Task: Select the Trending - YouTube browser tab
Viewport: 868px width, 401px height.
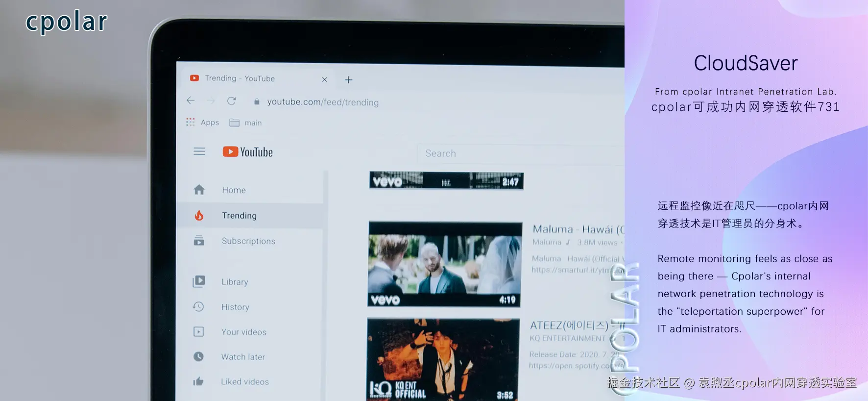Action: coord(259,78)
